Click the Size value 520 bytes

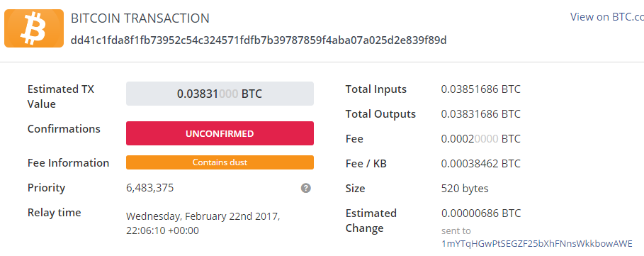tap(465, 189)
